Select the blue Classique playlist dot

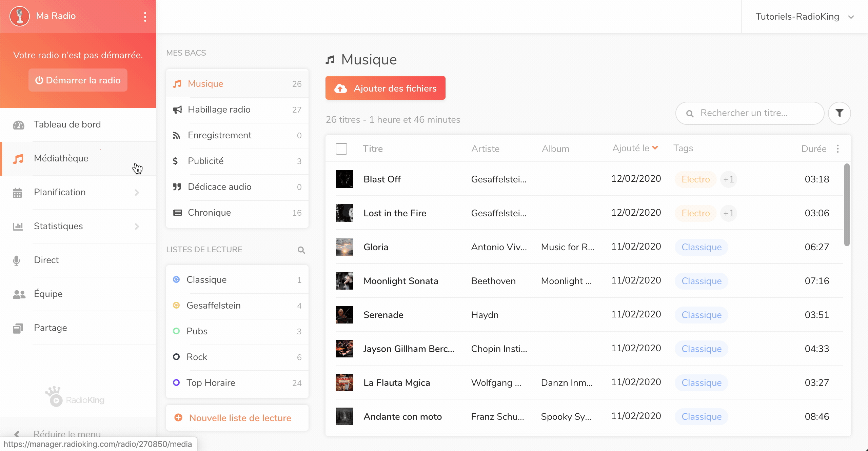tap(176, 280)
